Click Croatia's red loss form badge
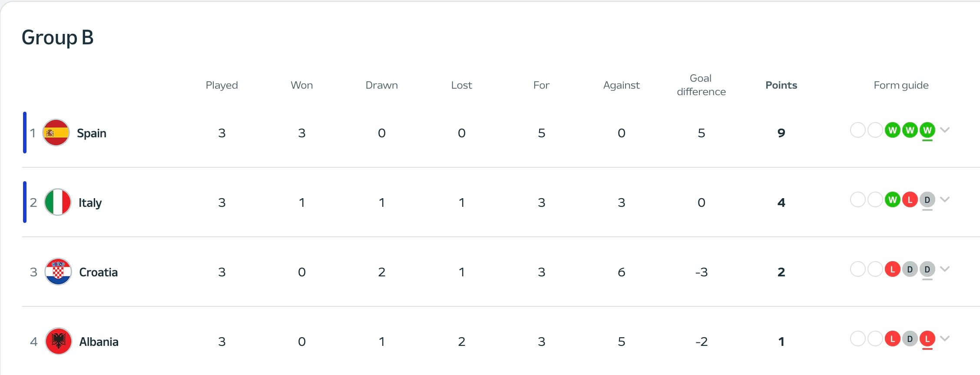Screen dimensions: 980x375 [892, 269]
